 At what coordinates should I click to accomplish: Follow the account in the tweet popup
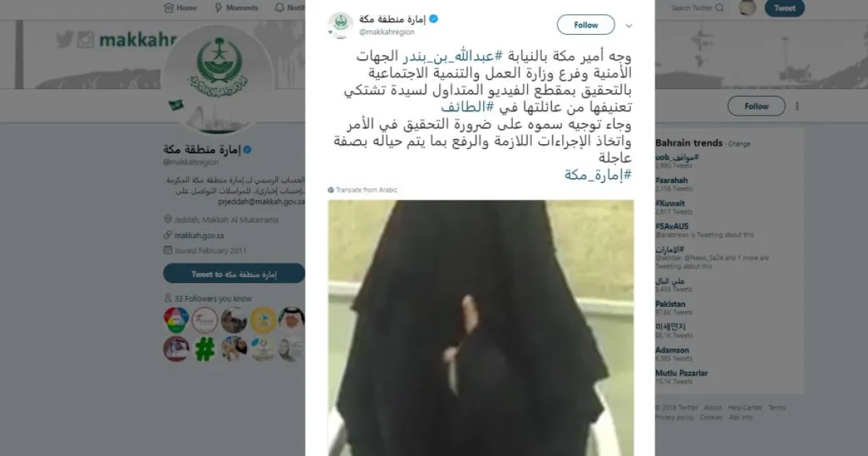pyautogui.click(x=586, y=25)
